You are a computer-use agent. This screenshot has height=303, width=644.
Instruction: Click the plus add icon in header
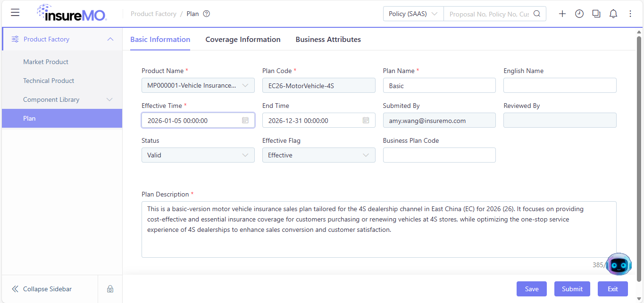[562, 14]
